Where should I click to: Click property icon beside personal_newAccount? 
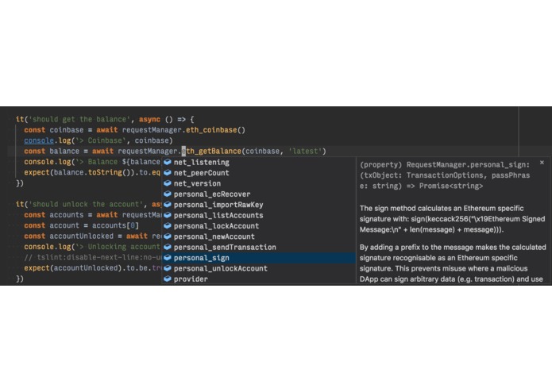(168, 236)
